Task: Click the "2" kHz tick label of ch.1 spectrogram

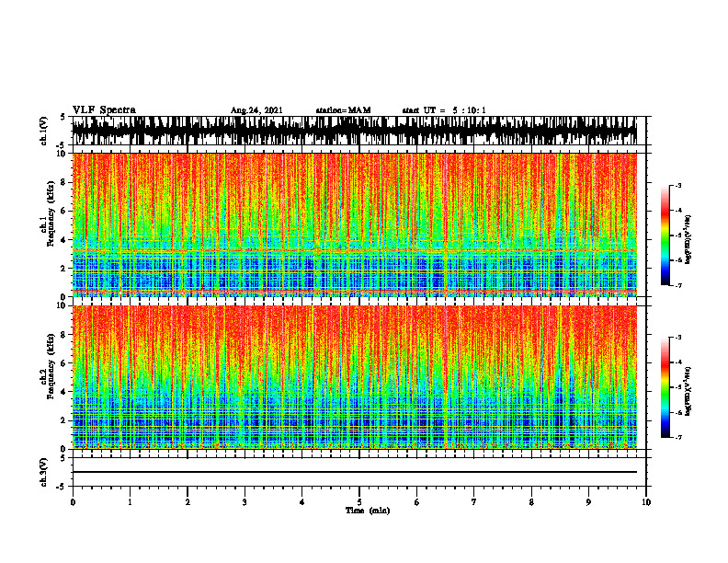Action: tap(64, 268)
